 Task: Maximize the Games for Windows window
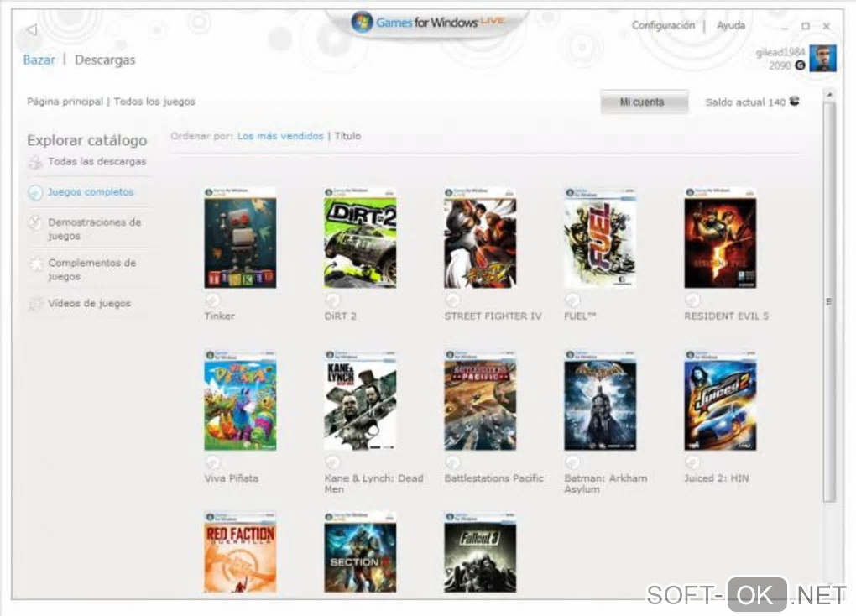coord(806,26)
